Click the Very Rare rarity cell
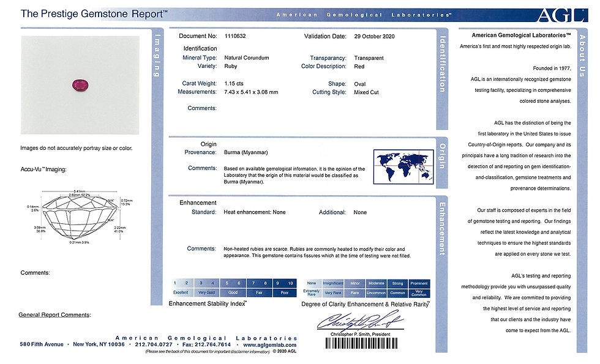 pyautogui.click(x=333, y=293)
